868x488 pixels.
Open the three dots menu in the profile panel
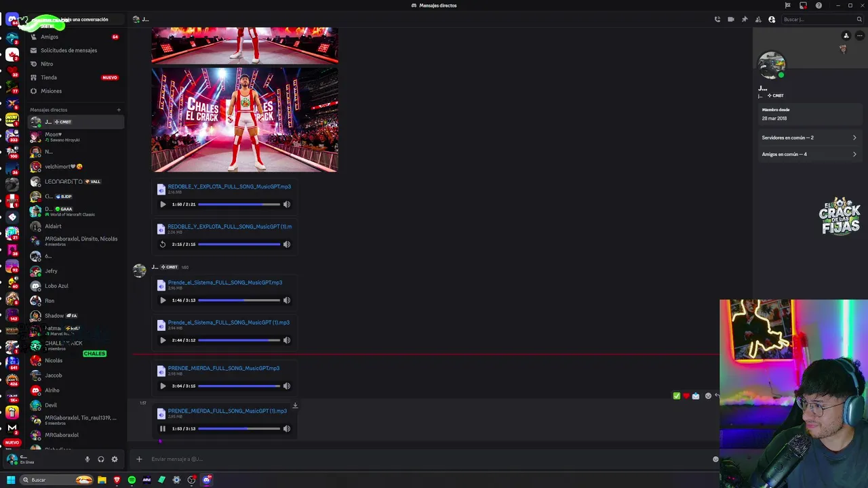[859, 36]
